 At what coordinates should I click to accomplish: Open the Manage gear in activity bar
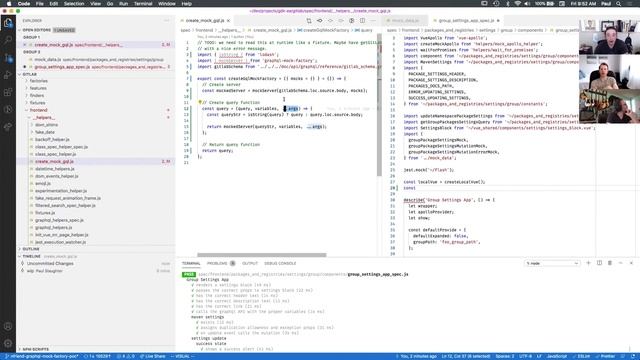tap(8, 343)
